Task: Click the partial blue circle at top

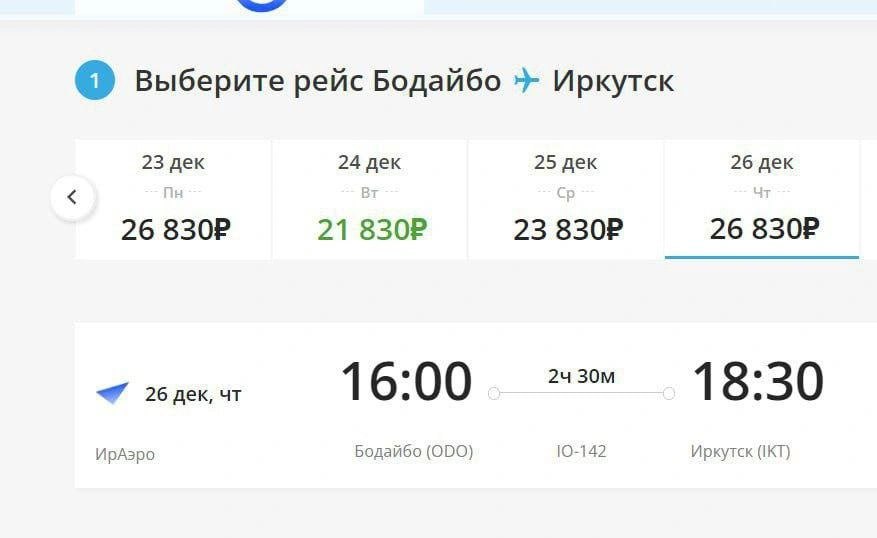Action: click(262, 5)
